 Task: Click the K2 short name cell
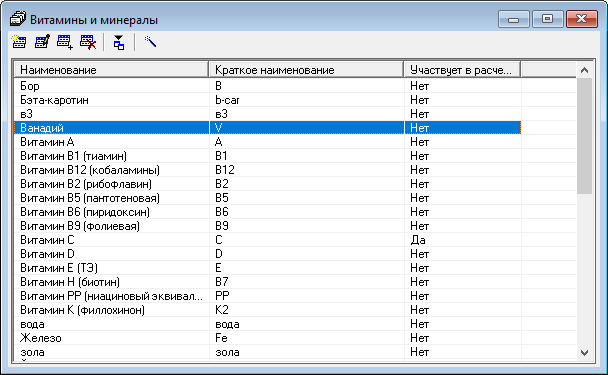click(x=307, y=310)
